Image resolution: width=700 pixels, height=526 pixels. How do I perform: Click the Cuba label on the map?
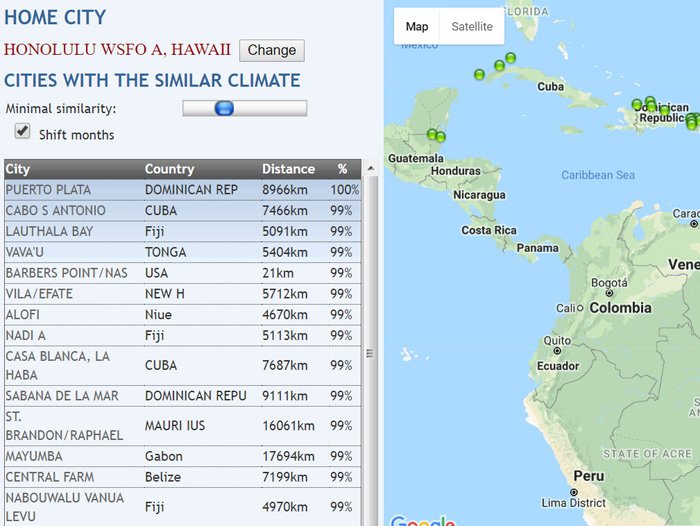point(550,87)
